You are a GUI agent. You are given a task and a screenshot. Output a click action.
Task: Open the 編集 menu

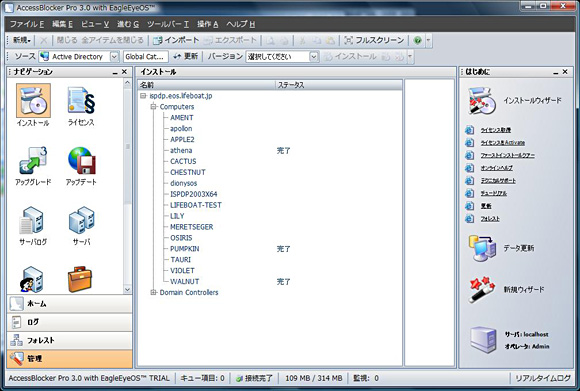coord(62,24)
